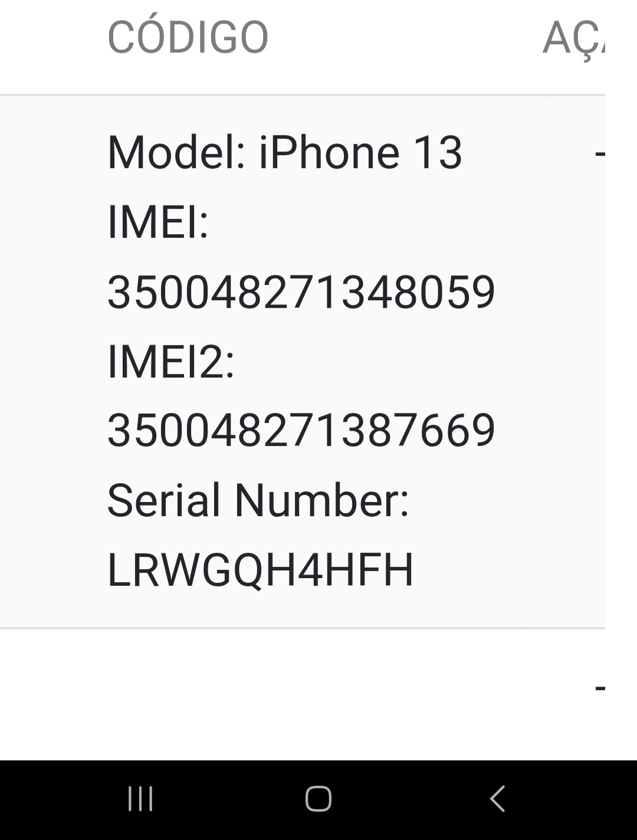Select the IMEI2 number 350048271387669
Image resolution: width=637 pixels, height=840 pixels.
(x=301, y=431)
